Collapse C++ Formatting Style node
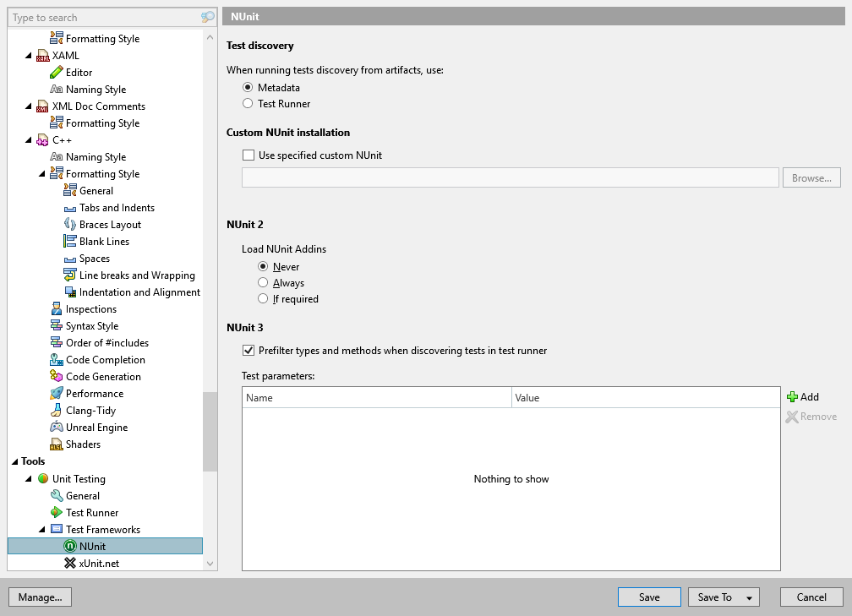 (42, 174)
